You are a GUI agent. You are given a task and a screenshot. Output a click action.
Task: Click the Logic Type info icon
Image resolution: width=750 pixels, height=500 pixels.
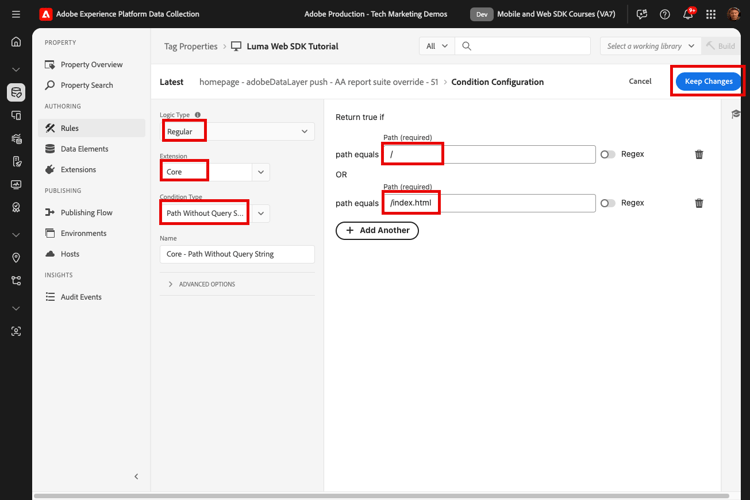point(198,115)
